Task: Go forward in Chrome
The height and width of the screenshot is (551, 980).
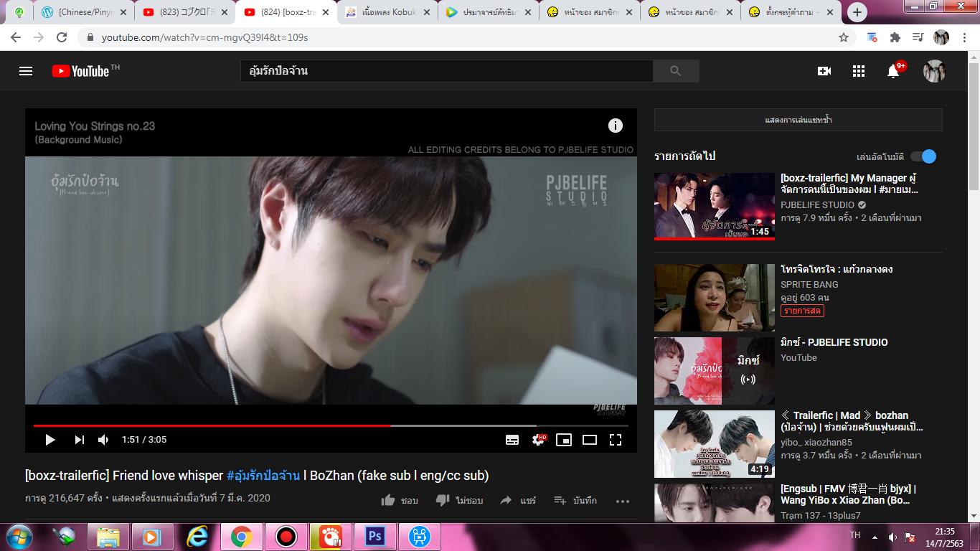Action: 39,37
